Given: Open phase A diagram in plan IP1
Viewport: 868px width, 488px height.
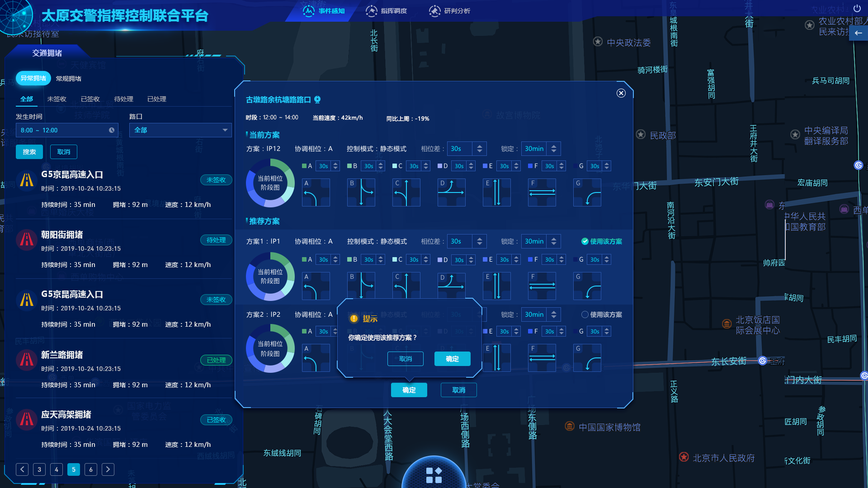Looking at the screenshot, I should (x=316, y=286).
